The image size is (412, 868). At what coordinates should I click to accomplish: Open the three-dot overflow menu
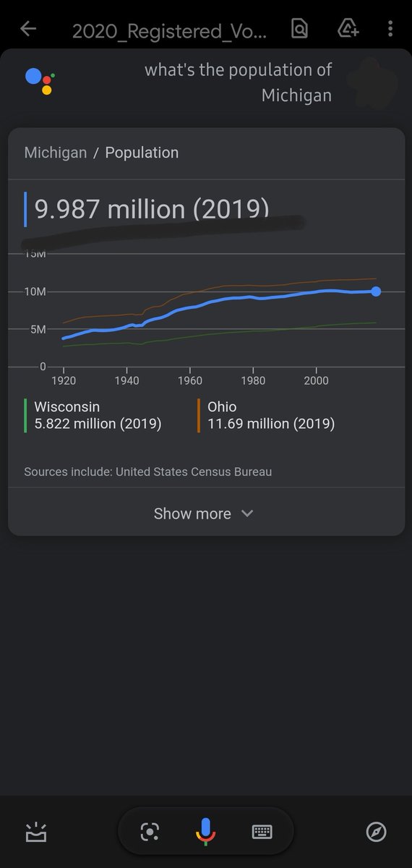(x=390, y=29)
